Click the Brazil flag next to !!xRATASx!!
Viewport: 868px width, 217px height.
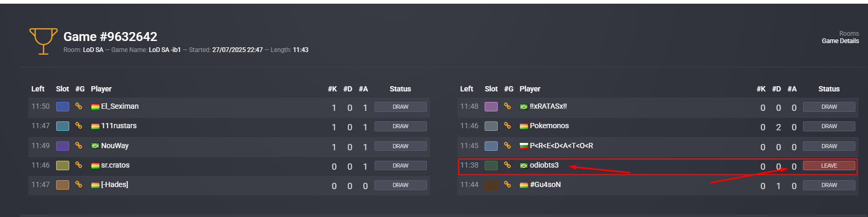(x=523, y=107)
